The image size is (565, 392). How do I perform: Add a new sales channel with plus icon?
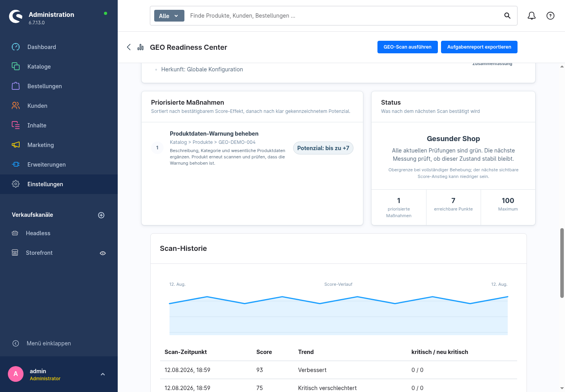coord(101,215)
